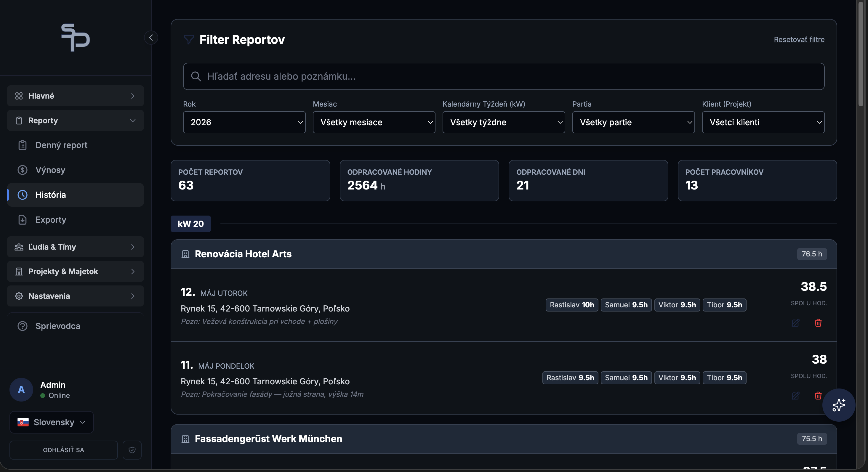Click the 75.5 h total badge
The width and height of the screenshot is (868, 472).
point(812,439)
